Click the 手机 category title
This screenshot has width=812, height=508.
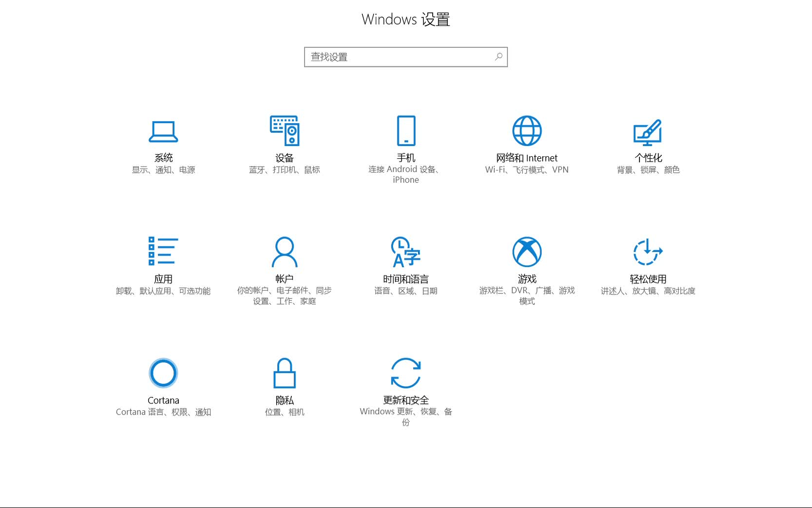pos(406,158)
